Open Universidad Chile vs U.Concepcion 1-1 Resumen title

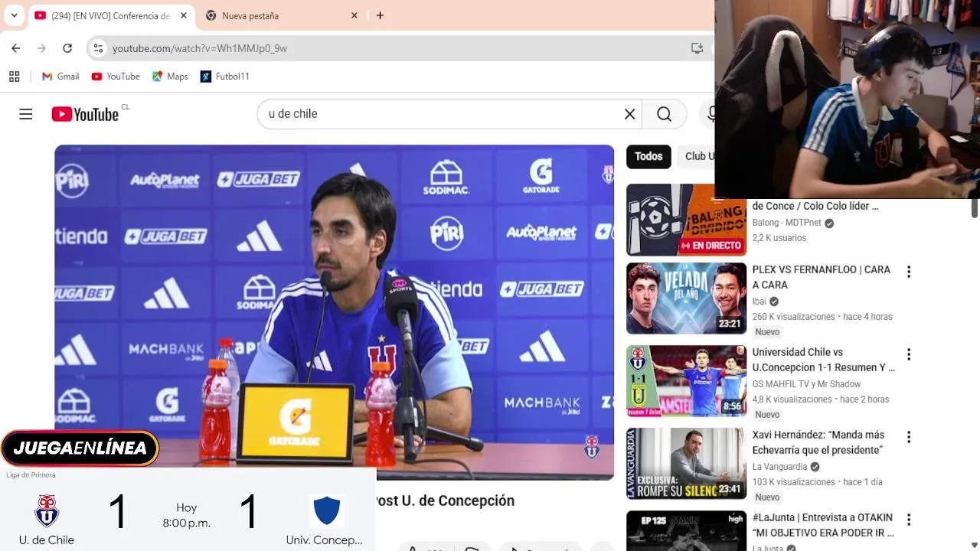[x=823, y=360]
